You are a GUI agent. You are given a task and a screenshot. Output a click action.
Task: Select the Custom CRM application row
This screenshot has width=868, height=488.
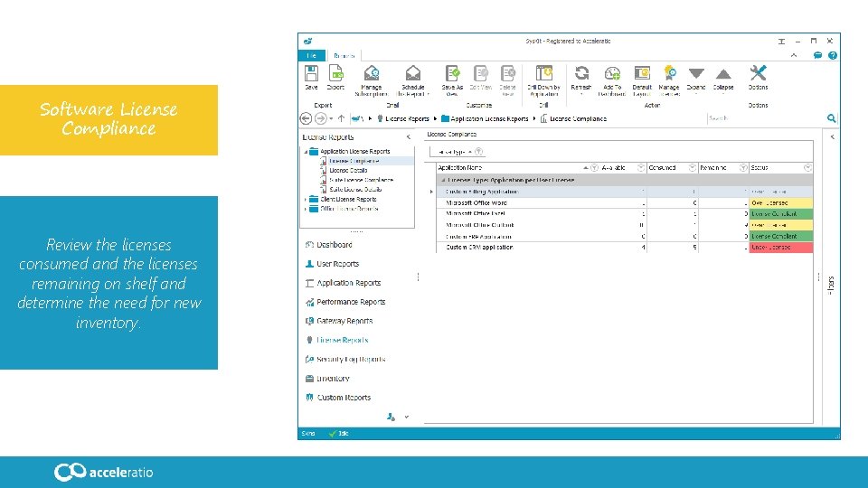[625, 248]
